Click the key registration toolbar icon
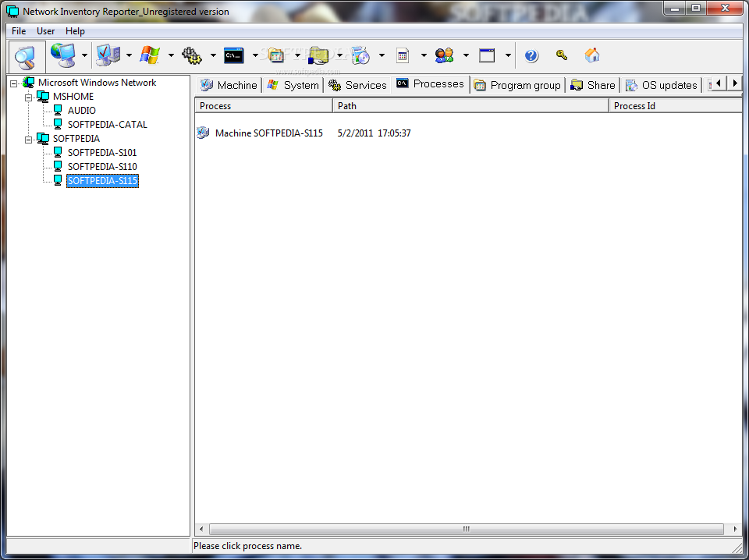This screenshot has width=749, height=560. pos(562,55)
